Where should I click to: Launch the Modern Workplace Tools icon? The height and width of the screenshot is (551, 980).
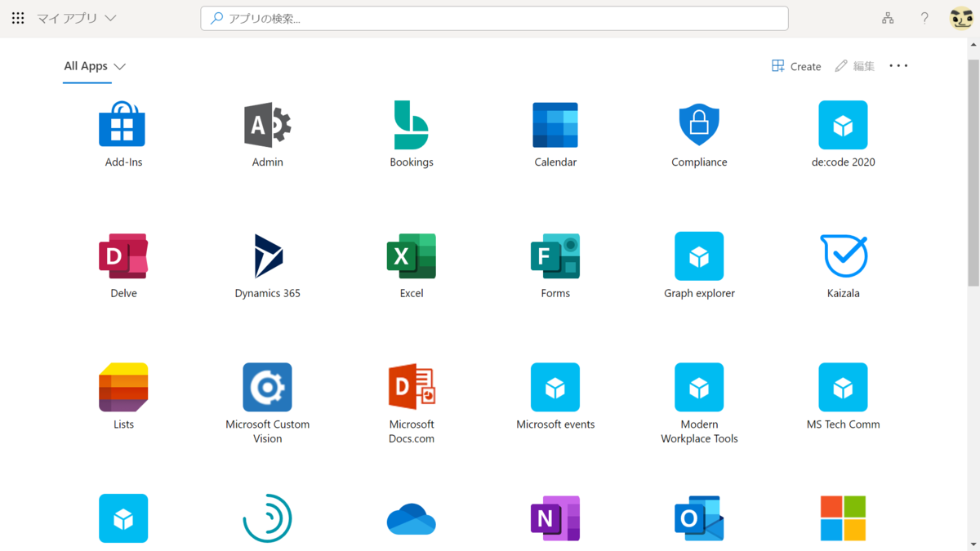pos(699,387)
